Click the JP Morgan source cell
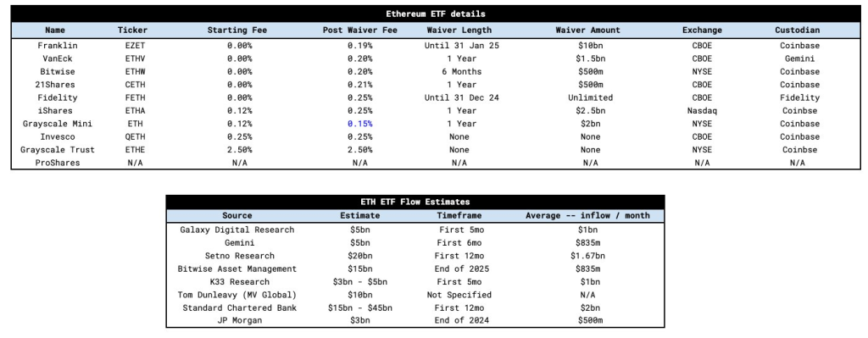This screenshot has height=338, width=868. [x=237, y=321]
